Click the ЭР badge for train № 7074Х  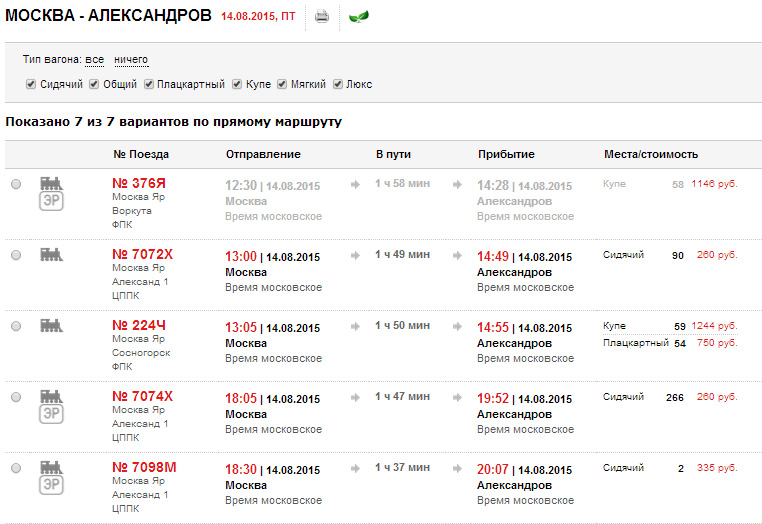50,415
